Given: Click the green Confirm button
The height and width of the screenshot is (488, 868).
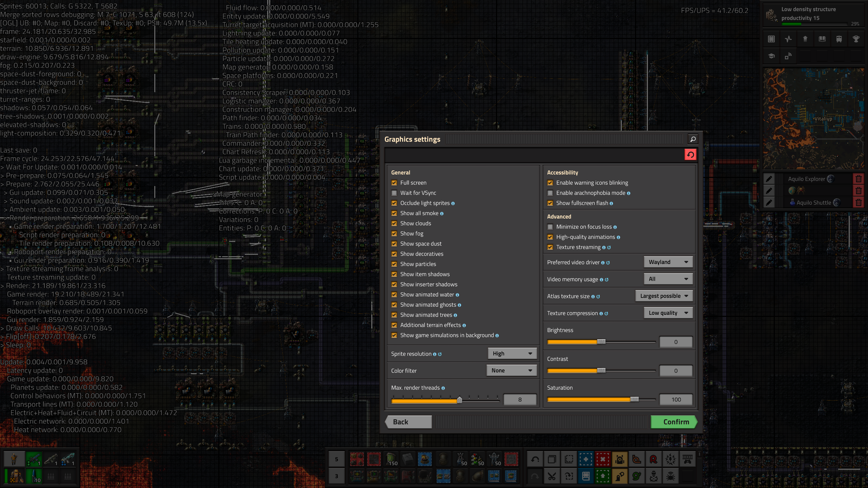Looking at the screenshot, I should pyautogui.click(x=674, y=422).
